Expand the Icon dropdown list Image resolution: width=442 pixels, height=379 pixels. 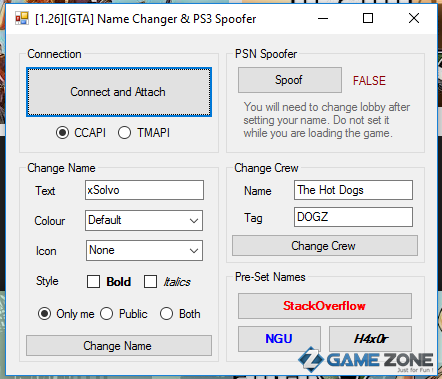coord(144,250)
